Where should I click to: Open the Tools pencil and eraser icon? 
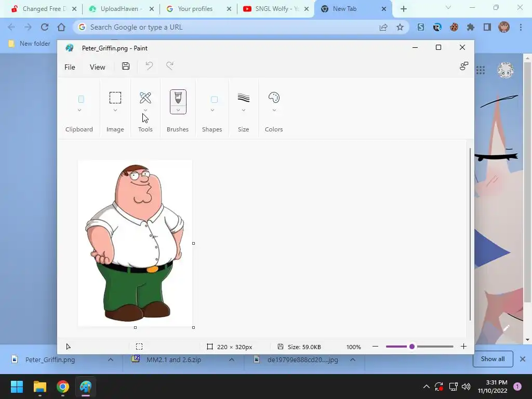[145, 98]
